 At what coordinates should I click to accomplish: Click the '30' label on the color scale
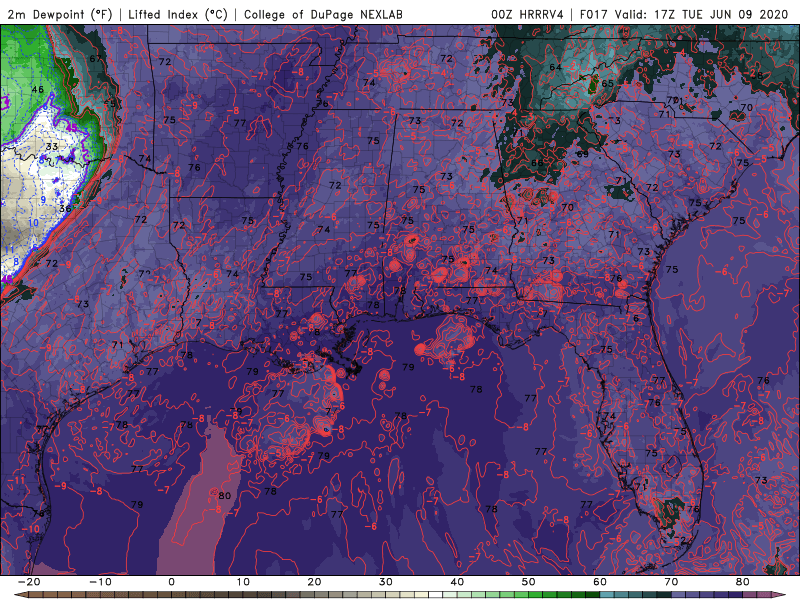(x=386, y=582)
